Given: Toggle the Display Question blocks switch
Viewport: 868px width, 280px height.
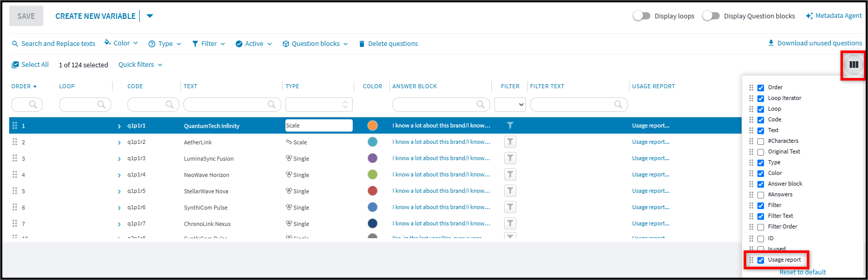Looking at the screenshot, I should pos(711,16).
